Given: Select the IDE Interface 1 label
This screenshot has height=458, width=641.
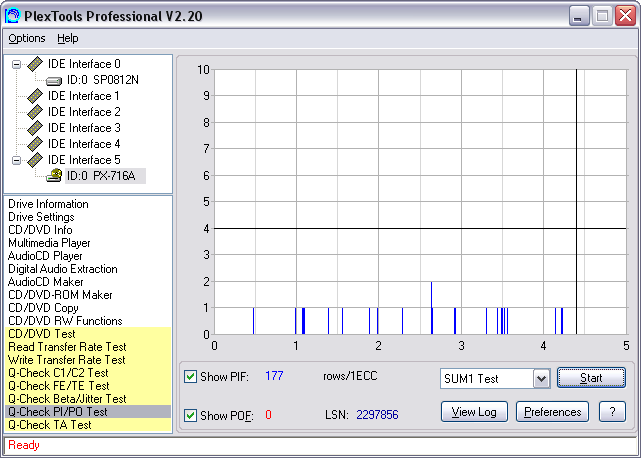Looking at the screenshot, I should pyautogui.click(x=84, y=96).
